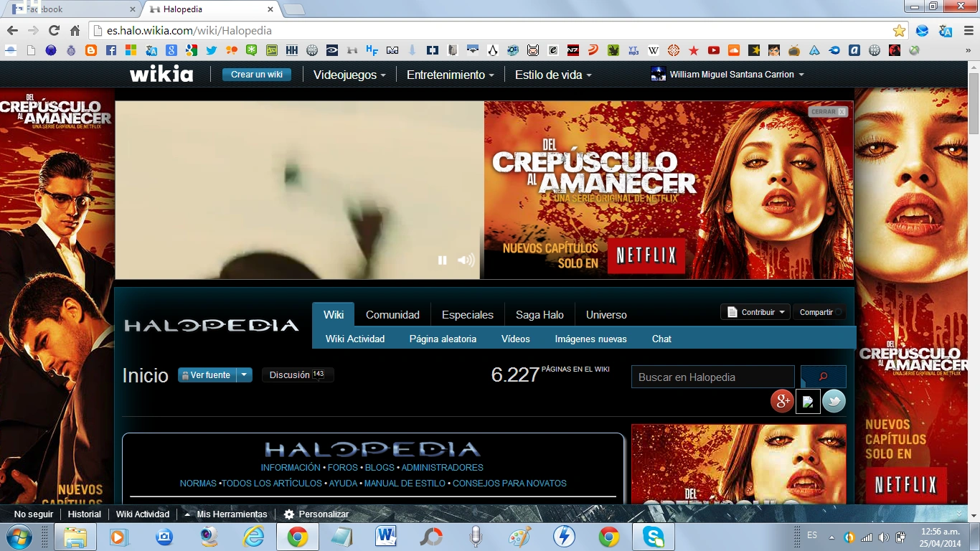Click the Ver fuente button
Image resolution: width=980 pixels, height=551 pixels.
pos(207,375)
